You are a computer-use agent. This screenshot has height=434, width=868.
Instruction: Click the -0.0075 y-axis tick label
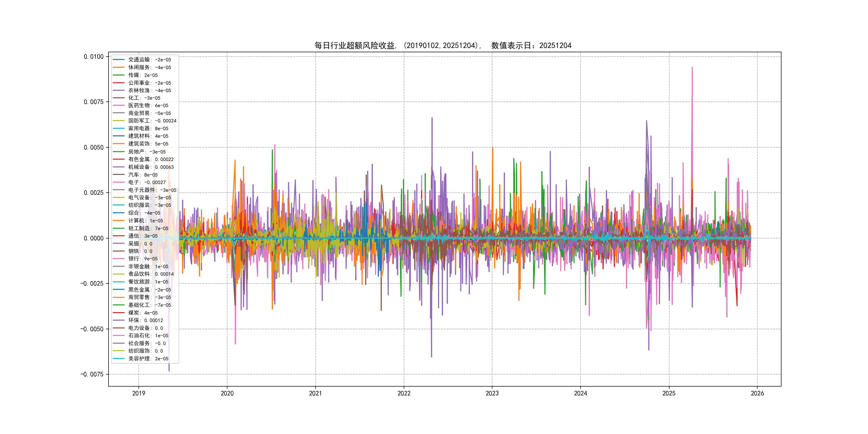92,374
